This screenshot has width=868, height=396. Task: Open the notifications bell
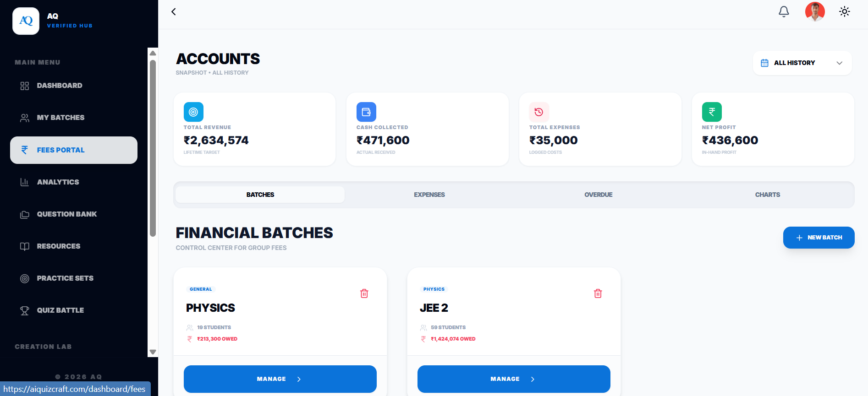click(784, 12)
